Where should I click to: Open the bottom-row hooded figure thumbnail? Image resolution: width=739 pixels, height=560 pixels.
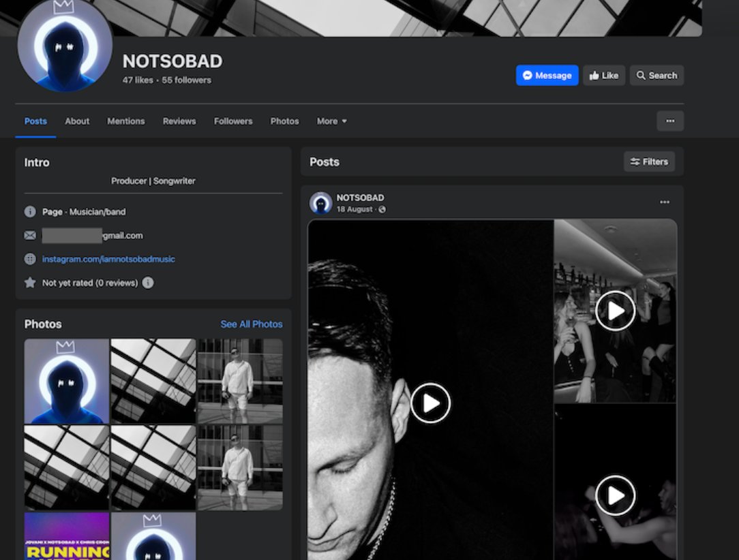coord(153,536)
